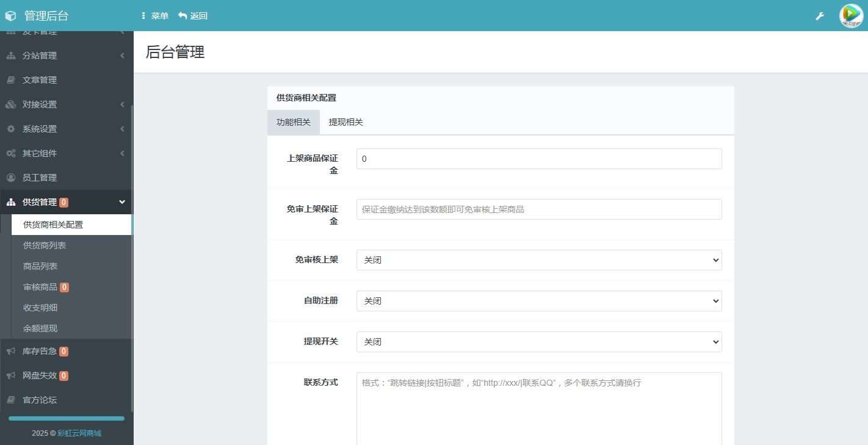868x445 pixels.
Task: Click the 返回 back arrow
Action: (x=183, y=16)
